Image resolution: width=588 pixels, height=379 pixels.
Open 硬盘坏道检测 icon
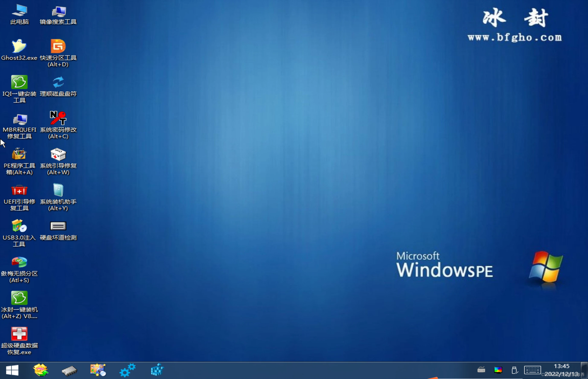(58, 230)
